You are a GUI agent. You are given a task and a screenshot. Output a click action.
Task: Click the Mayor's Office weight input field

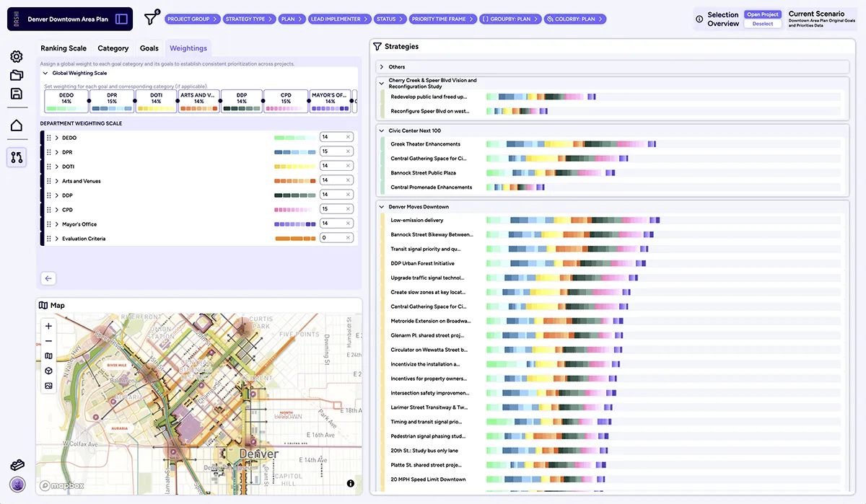point(331,224)
